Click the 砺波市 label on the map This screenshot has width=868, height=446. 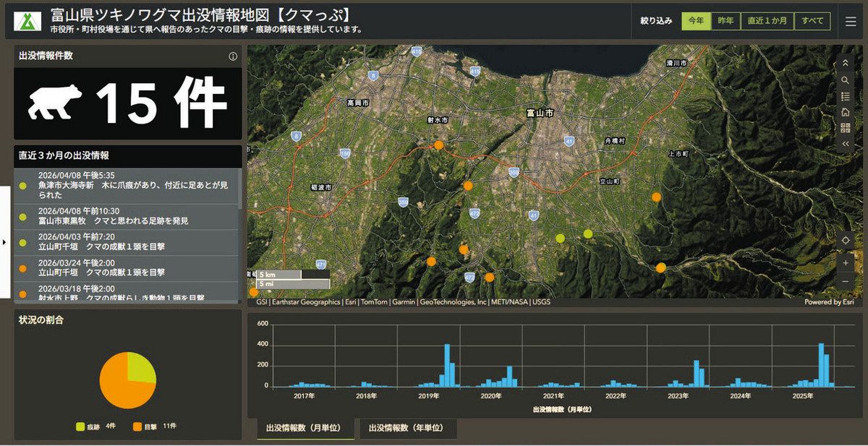320,187
